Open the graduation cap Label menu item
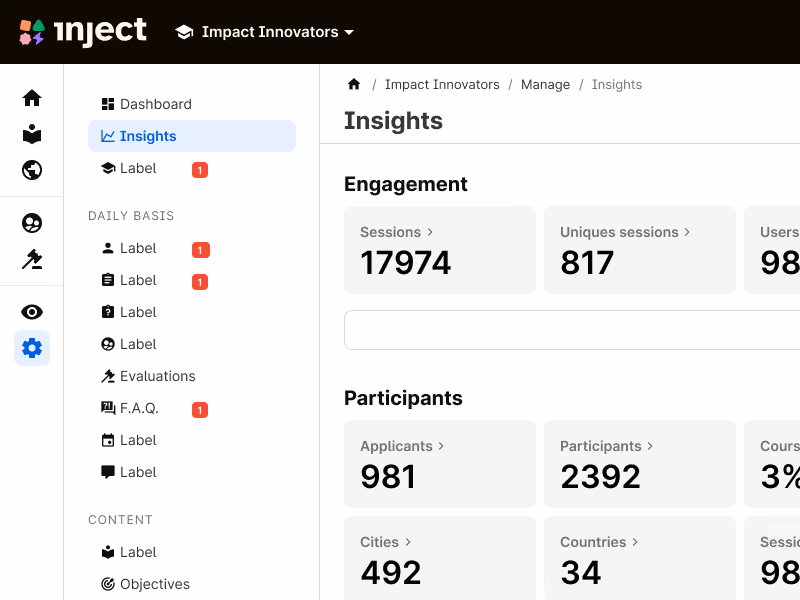 [192, 168]
